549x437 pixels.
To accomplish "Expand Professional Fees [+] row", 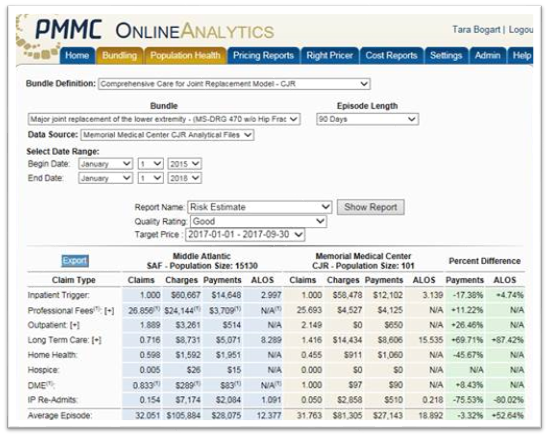I will tap(109, 311).
